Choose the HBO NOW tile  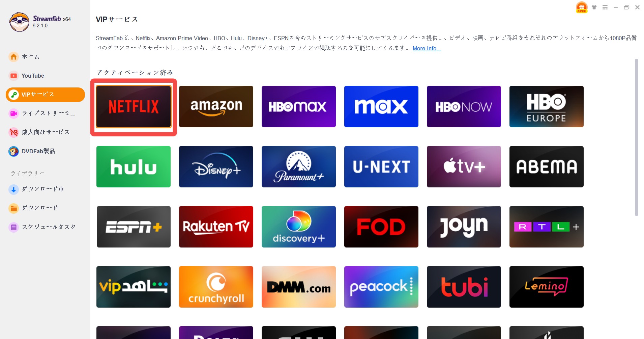pyautogui.click(x=464, y=107)
